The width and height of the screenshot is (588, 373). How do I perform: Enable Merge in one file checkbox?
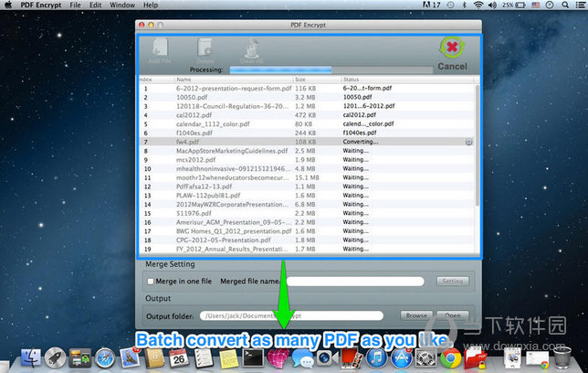151,282
